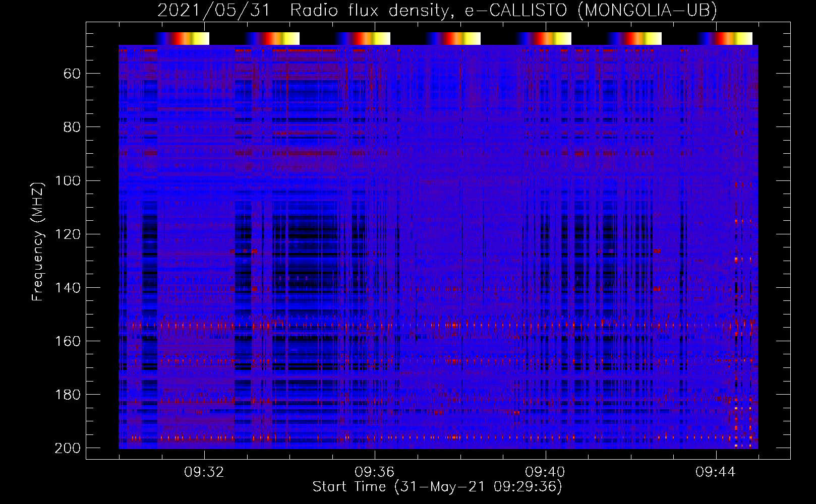
Task: Click the middle (fourth) color bar
Action: point(453,39)
